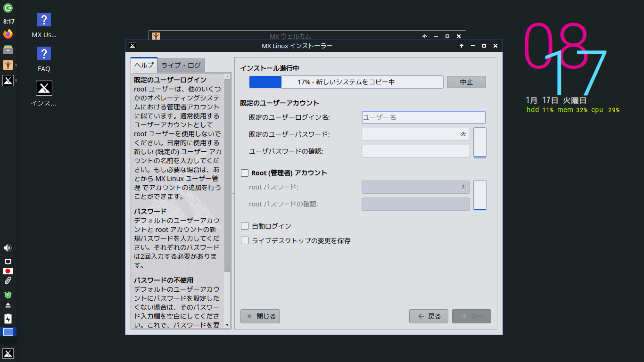Focus the 既定のユーザーパスワード field
644x362 pixels.
click(x=416, y=134)
